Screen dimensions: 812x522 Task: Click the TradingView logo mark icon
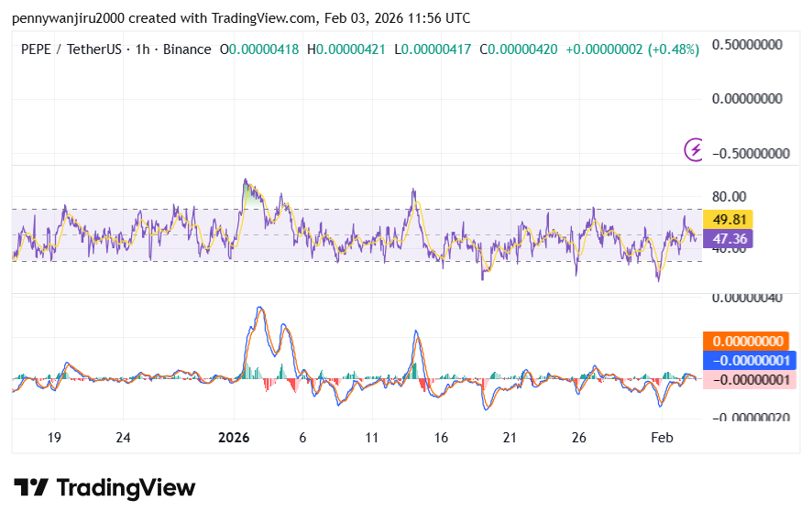(x=30, y=488)
